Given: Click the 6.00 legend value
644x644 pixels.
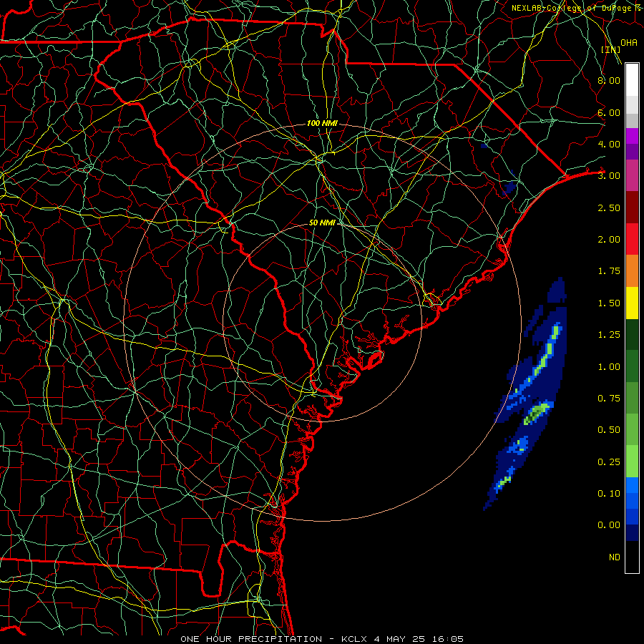Looking at the screenshot, I should (x=609, y=112).
